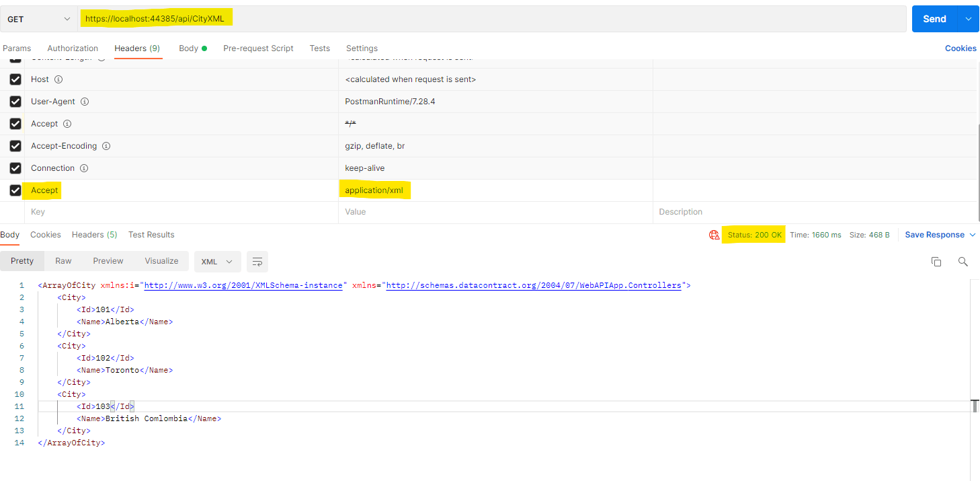
Task: Open the Settings tab
Action: click(x=362, y=48)
